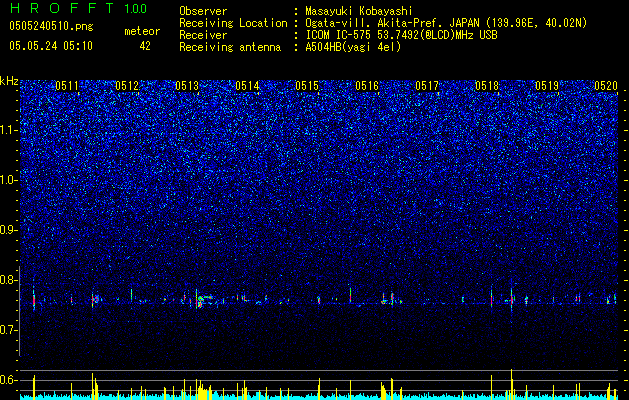Click the 0515 time marker
Screen dimensions: 629x400
click(307, 86)
